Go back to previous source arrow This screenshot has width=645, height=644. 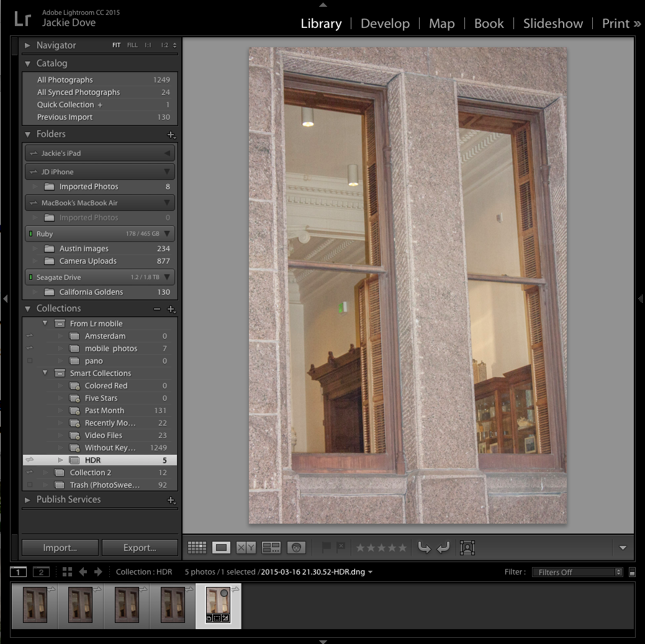83,571
